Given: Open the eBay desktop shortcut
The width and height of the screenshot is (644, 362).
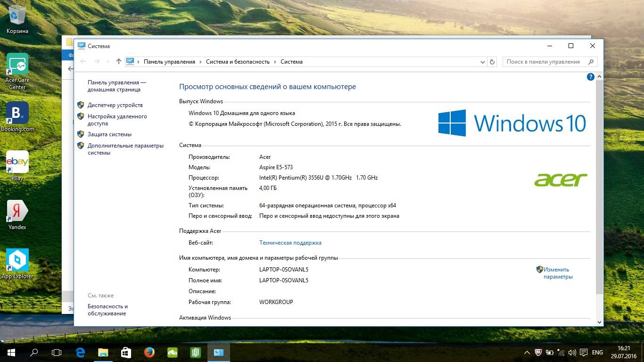Looking at the screenshot, I should 17,166.
